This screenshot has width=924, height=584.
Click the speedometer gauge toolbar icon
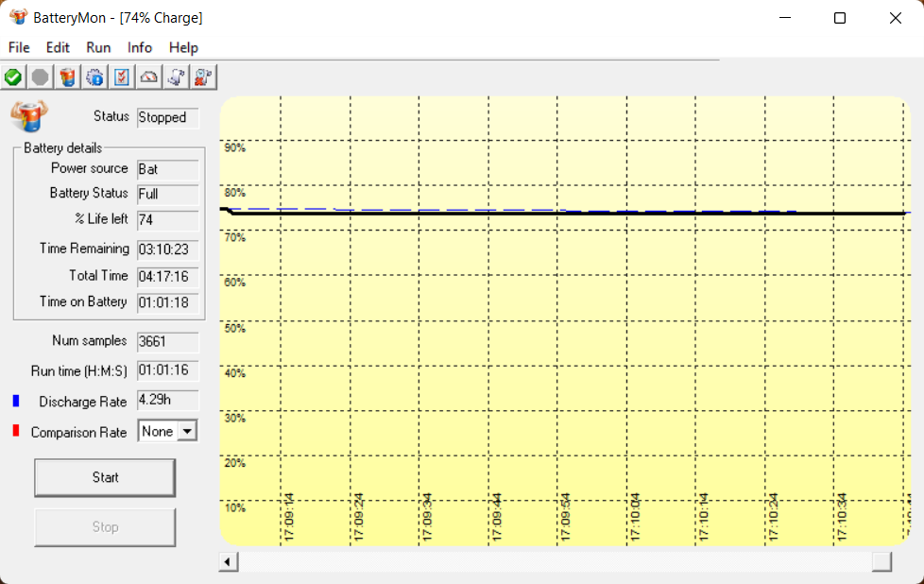pyautogui.click(x=149, y=77)
